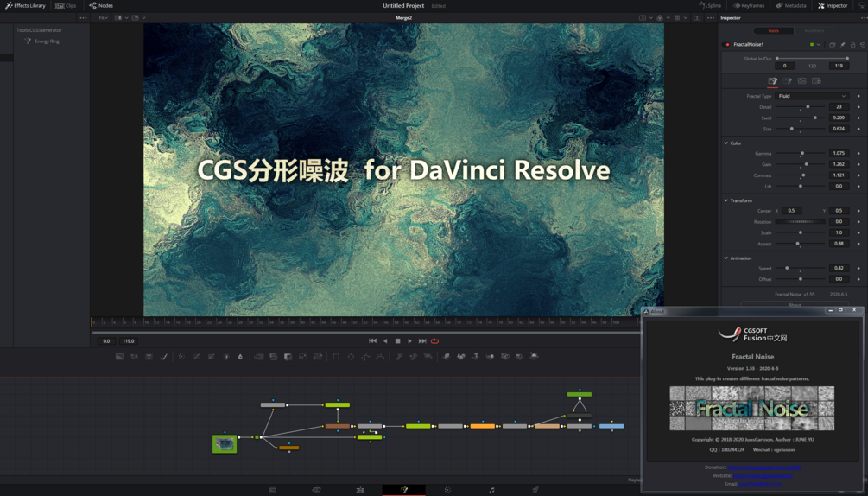Open the Deliver page
This screenshot has height=496, width=868.
[535, 490]
